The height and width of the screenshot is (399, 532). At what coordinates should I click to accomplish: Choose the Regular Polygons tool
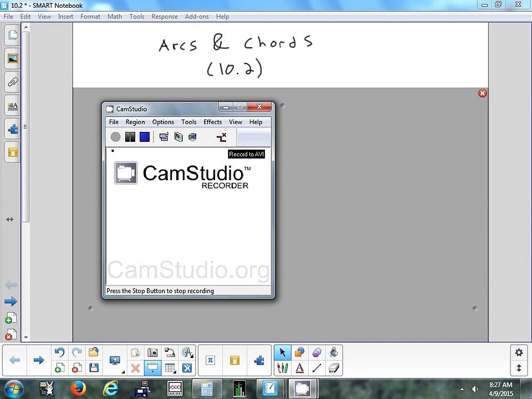316,352
